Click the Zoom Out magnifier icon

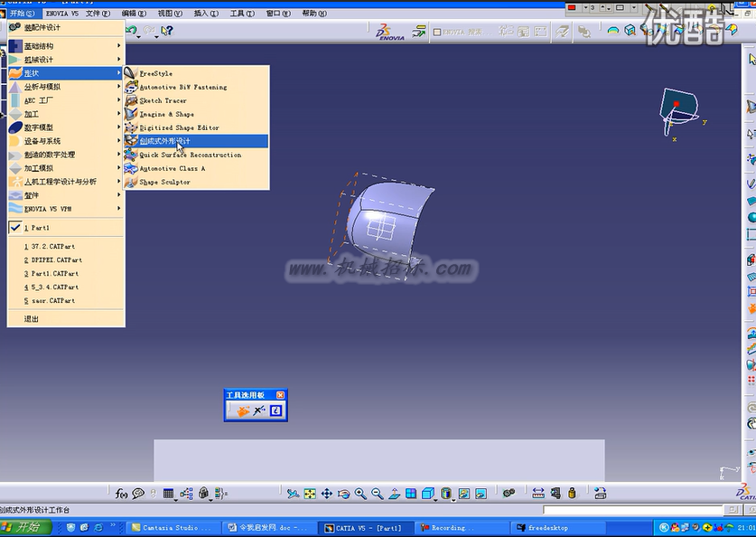[x=377, y=493]
